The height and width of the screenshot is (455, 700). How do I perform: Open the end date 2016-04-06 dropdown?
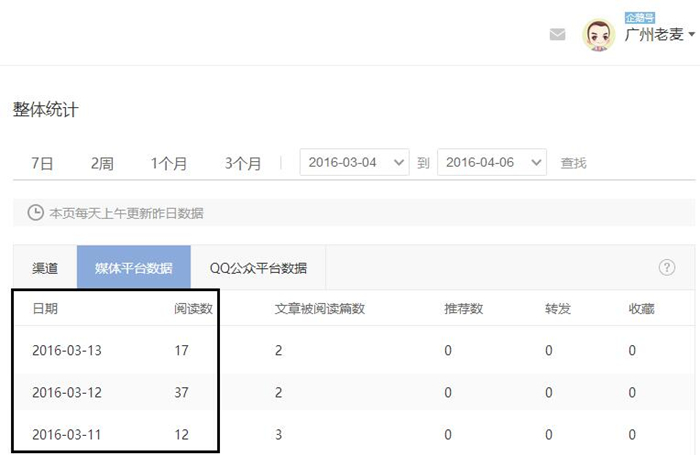click(x=492, y=162)
